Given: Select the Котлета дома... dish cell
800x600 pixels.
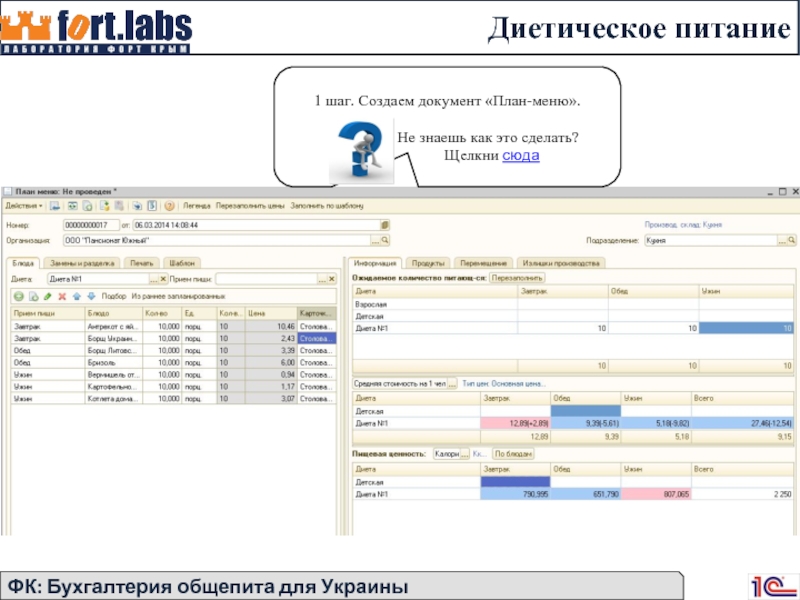Looking at the screenshot, I should [114, 399].
